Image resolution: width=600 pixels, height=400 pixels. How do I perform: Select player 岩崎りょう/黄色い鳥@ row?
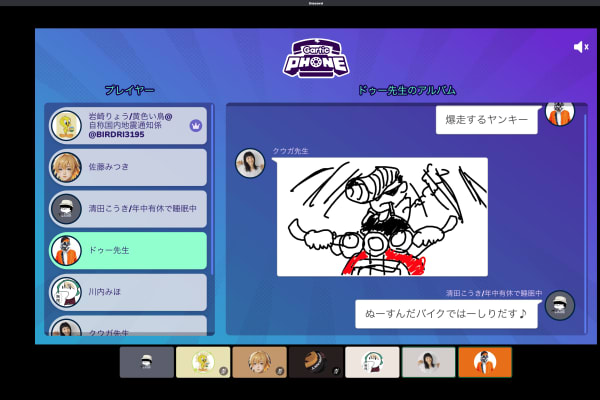tap(128, 126)
